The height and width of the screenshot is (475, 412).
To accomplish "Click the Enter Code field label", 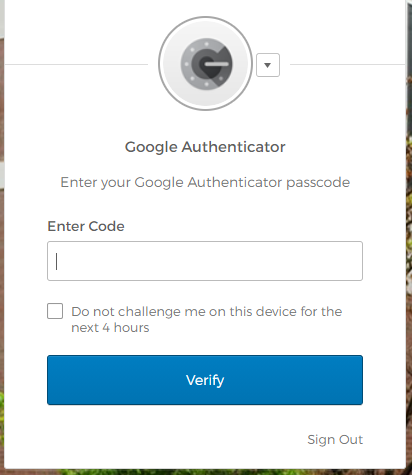I will [86, 226].
